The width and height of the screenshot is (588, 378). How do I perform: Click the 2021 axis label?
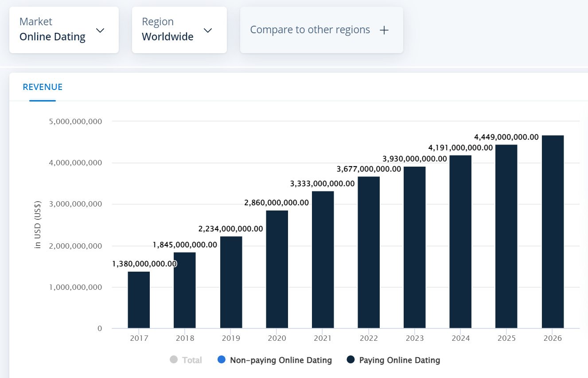[323, 338]
